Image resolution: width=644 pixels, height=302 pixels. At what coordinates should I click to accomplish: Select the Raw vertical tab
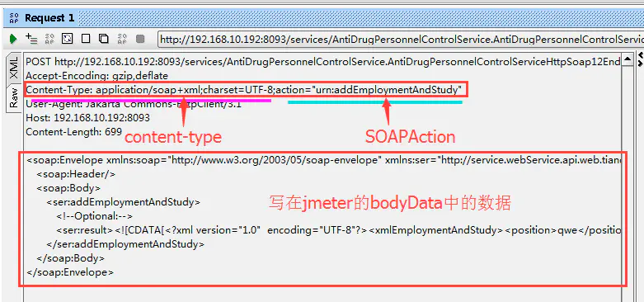click(x=13, y=97)
